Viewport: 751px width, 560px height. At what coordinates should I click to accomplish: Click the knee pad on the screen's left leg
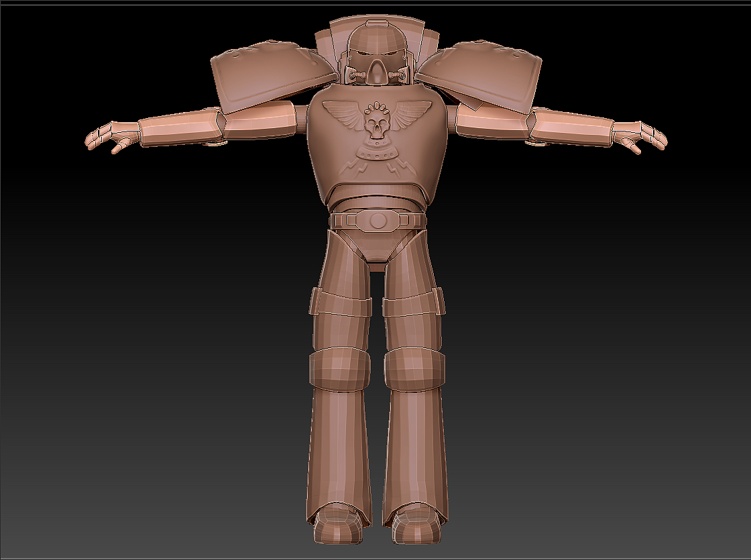(339, 370)
